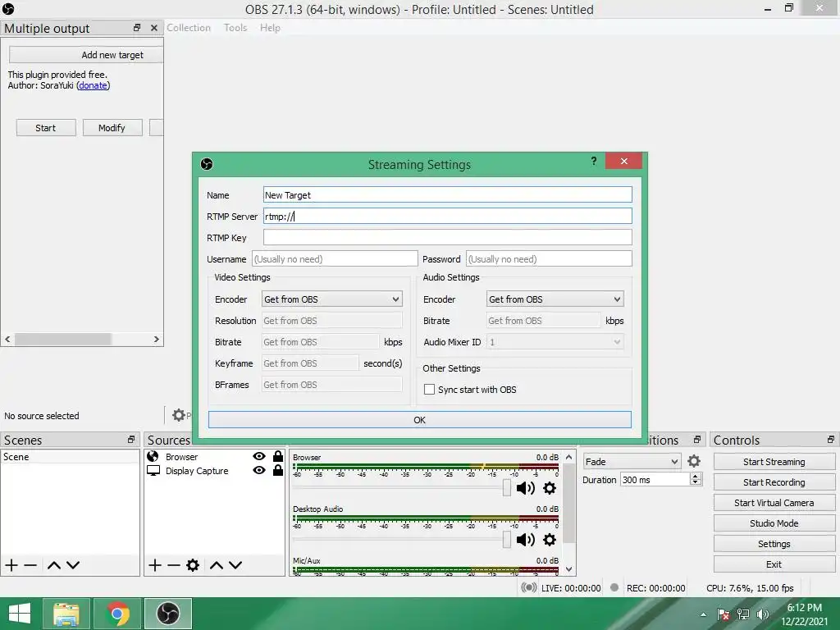Click the Name input field
The height and width of the screenshot is (630, 840).
[447, 194]
